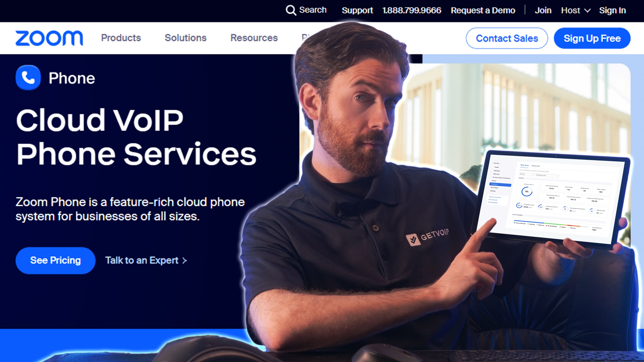The height and width of the screenshot is (362, 644).
Task: Click the Support link
Action: click(x=357, y=10)
